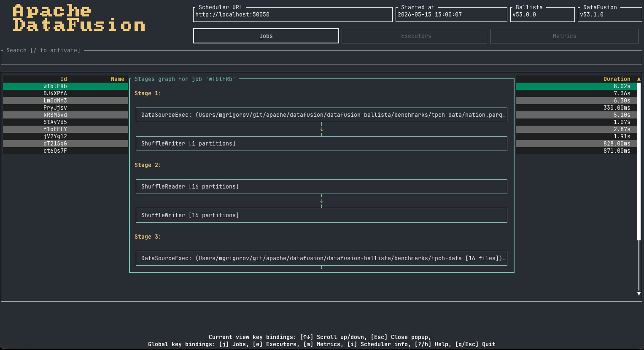Click the DataSourceExec [16 files] node
This screenshot has width=644, height=350.
click(x=321, y=258)
